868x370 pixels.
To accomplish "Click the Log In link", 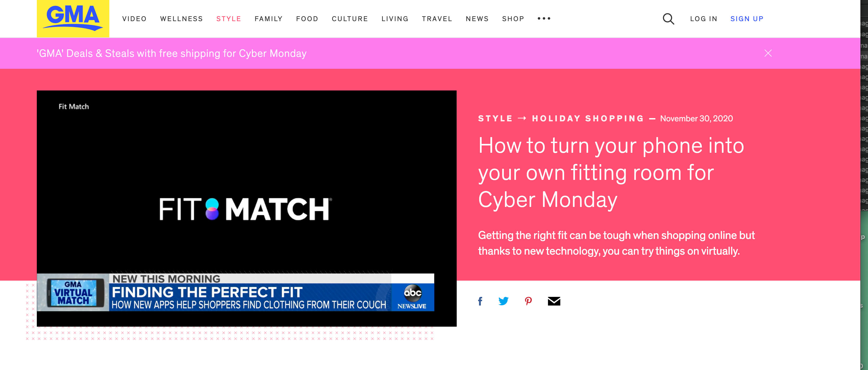I will pos(703,19).
